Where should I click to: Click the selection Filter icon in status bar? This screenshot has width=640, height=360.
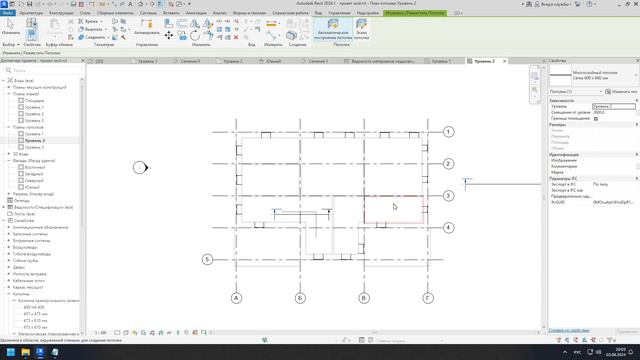(x=610, y=340)
